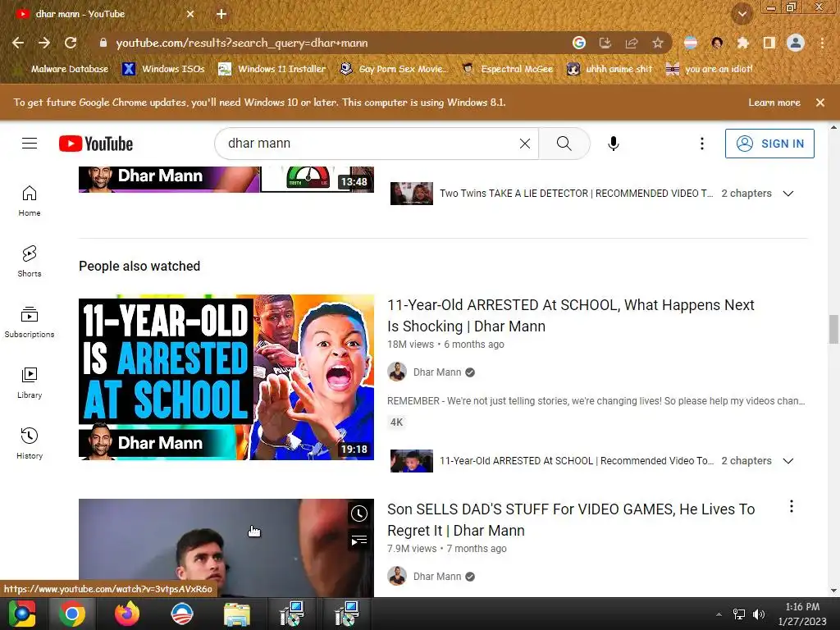Open Dhar Mann channel name under Son SELLS video
This screenshot has height=630, width=840.
(x=437, y=577)
